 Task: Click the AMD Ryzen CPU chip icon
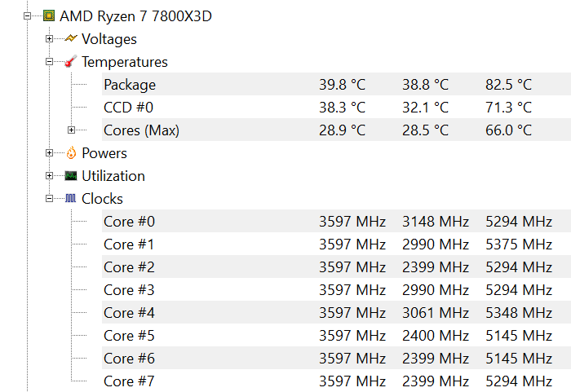point(48,15)
